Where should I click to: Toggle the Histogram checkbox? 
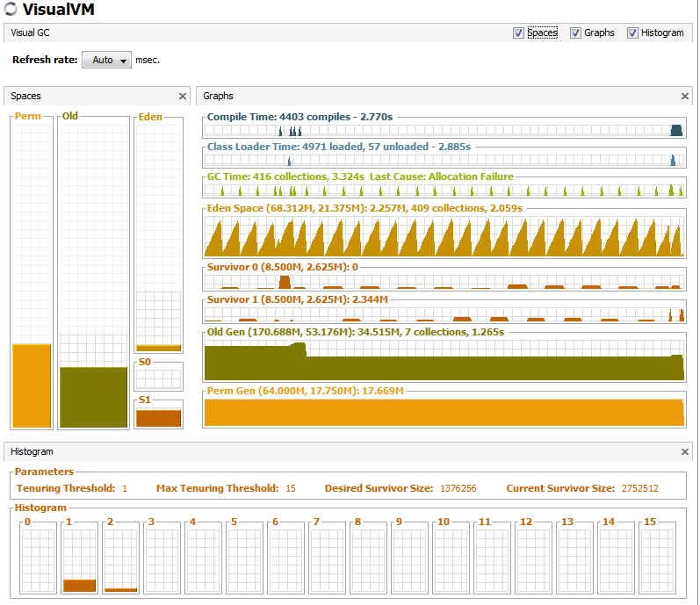(632, 33)
